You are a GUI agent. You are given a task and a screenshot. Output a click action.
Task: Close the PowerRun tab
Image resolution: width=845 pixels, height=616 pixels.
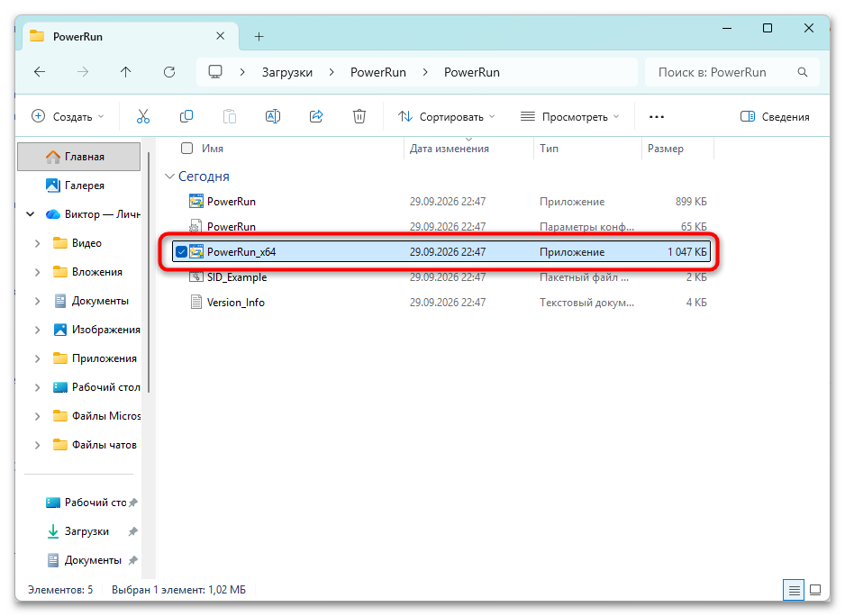pyautogui.click(x=221, y=36)
